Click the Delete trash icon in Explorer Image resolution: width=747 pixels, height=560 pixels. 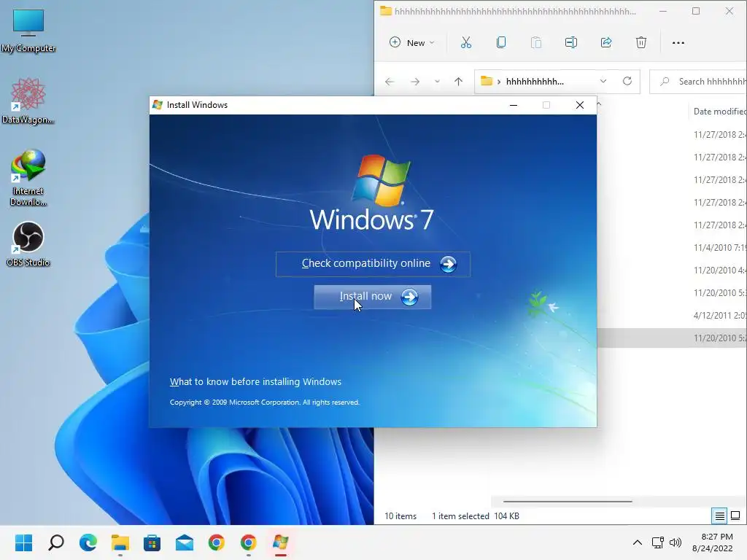tap(641, 43)
